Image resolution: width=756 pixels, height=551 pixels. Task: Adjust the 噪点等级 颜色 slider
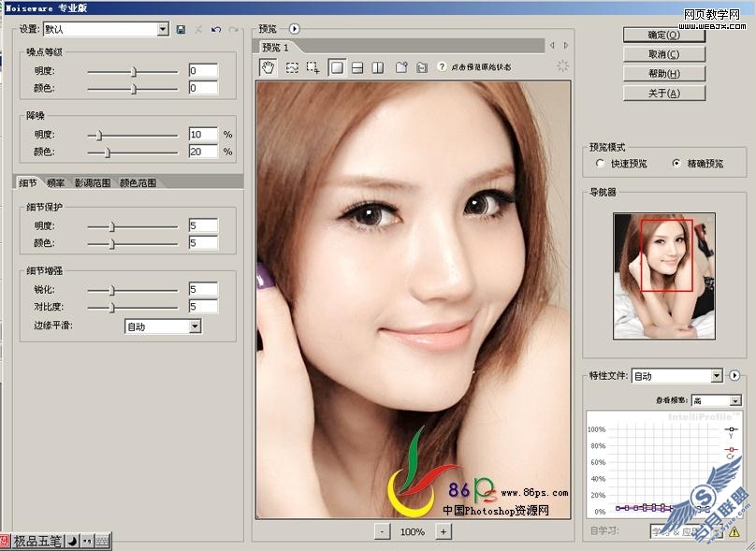click(x=133, y=89)
